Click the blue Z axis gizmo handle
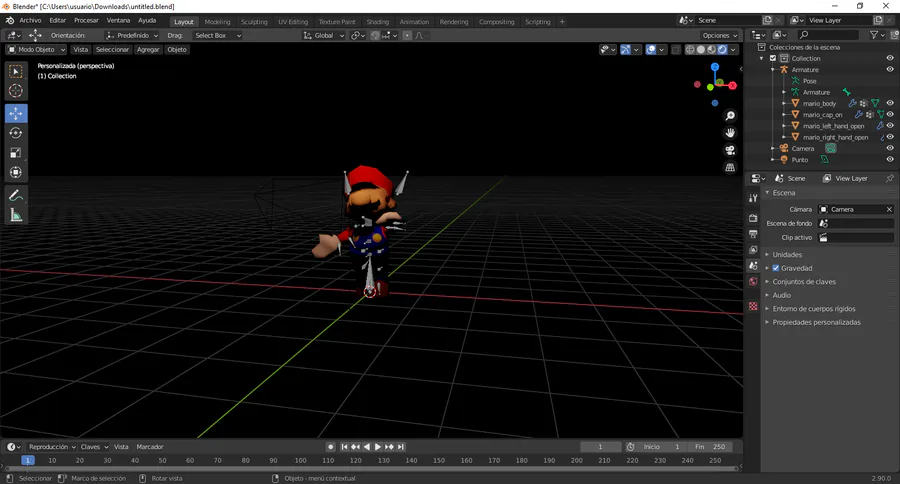The height and width of the screenshot is (484, 900). click(715, 67)
